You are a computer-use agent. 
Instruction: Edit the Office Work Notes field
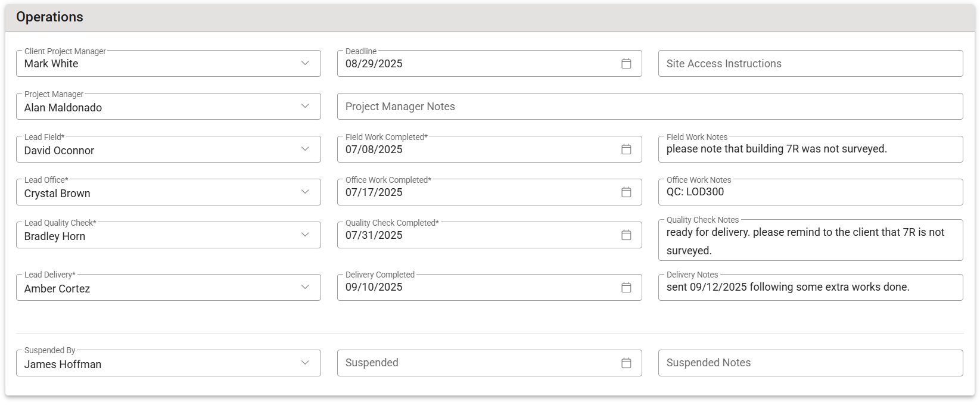810,192
